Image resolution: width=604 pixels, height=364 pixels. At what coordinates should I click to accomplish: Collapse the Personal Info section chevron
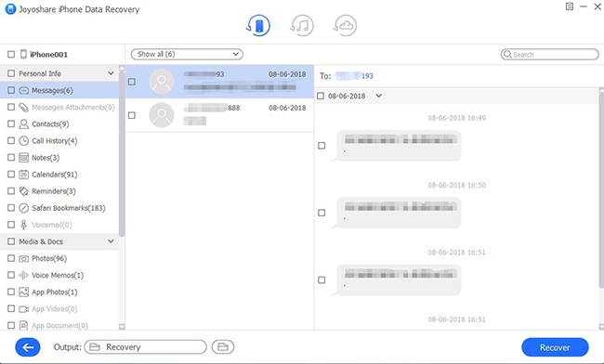111,73
